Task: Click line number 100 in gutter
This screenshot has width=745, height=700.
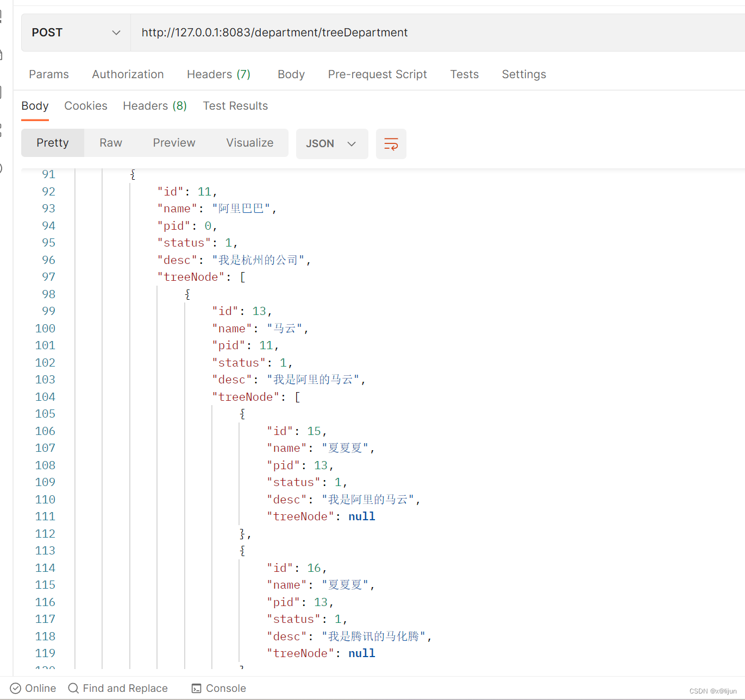Action: (x=45, y=329)
